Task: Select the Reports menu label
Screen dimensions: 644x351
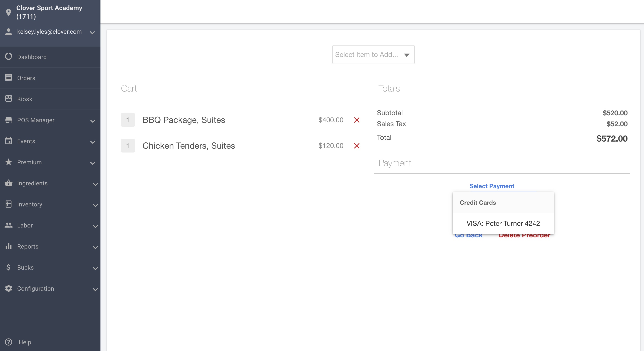Action: tap(28, 246)
